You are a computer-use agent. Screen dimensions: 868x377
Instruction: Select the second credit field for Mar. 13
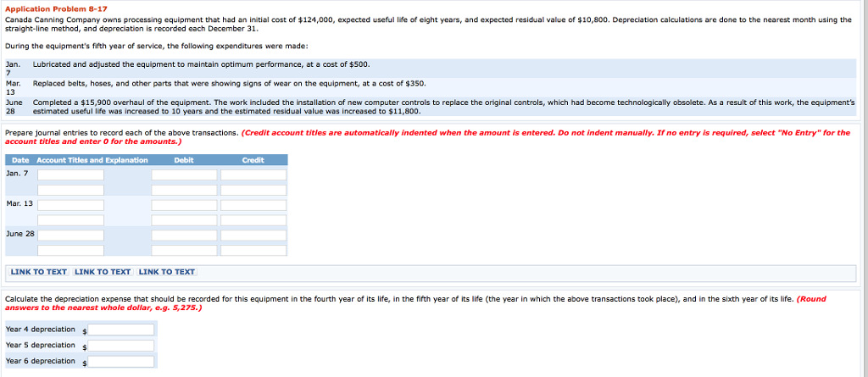click(x=253, y=220)
